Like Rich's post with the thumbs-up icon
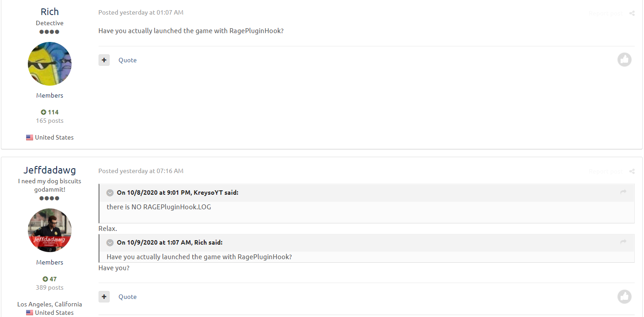The width and height of the screenshot is (644, 317). click(x=624, y=60)
